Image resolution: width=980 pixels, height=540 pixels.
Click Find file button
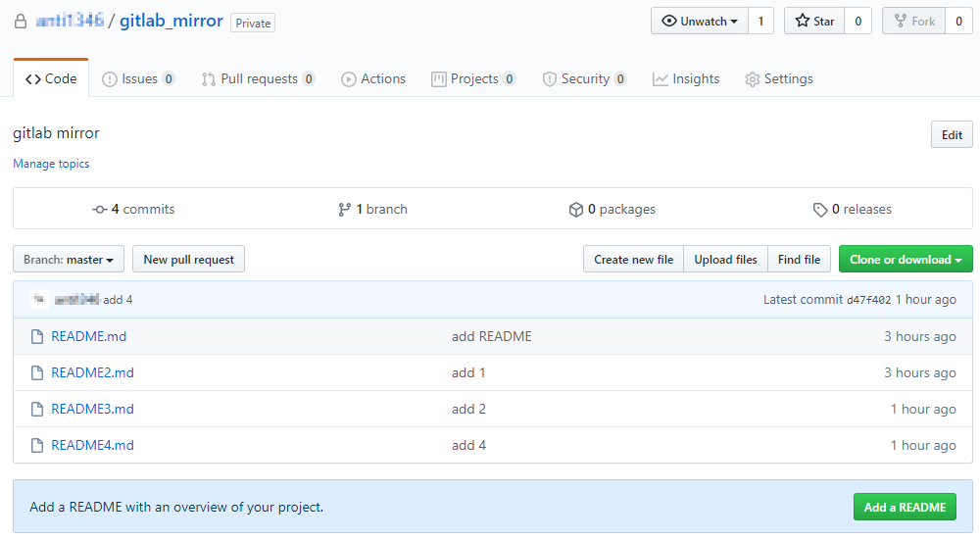click(x=800, y=260)
